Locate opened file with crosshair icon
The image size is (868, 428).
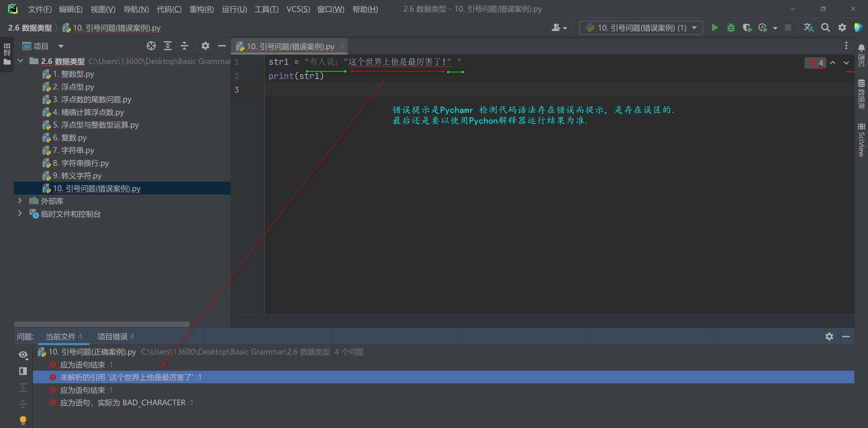pos(151,46)
